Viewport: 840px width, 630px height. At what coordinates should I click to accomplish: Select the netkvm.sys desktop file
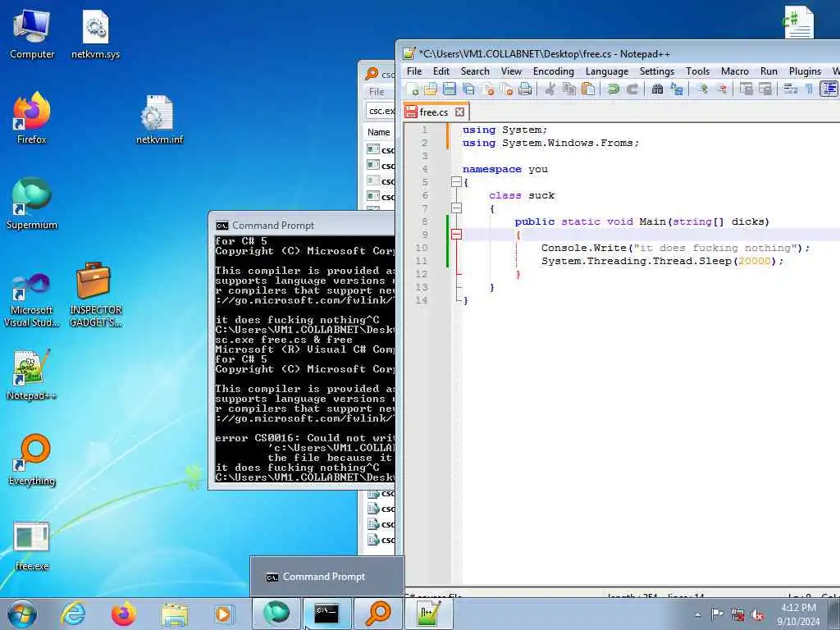[95, 34]
